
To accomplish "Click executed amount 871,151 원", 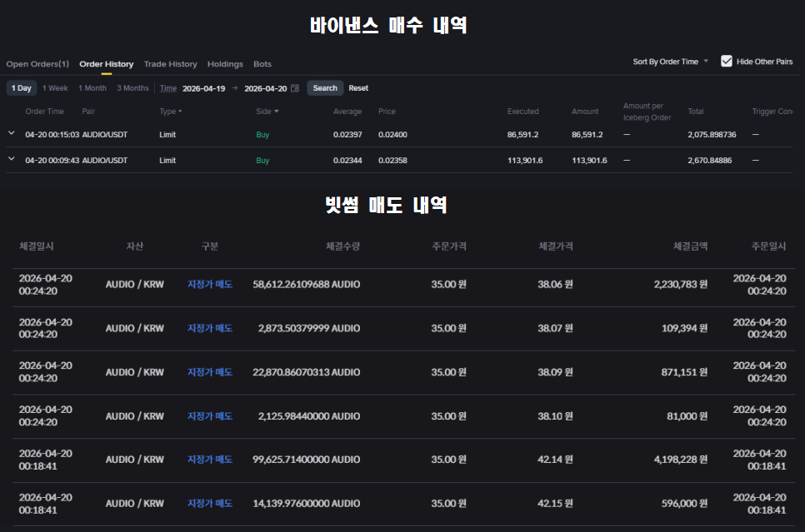I will (684, 372).
